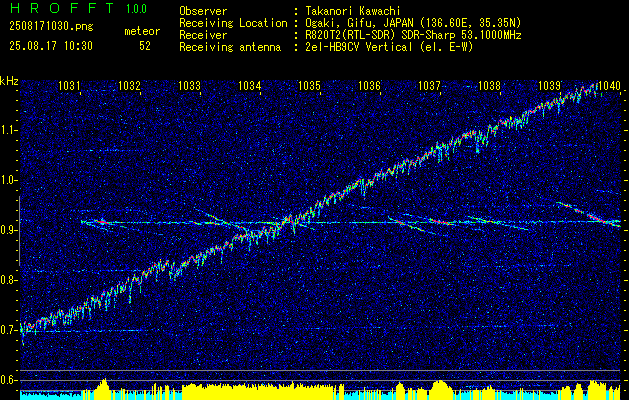Click the 1038 time axis marker
The width and height of the screenshot is (629, 400).
(489, 85)
